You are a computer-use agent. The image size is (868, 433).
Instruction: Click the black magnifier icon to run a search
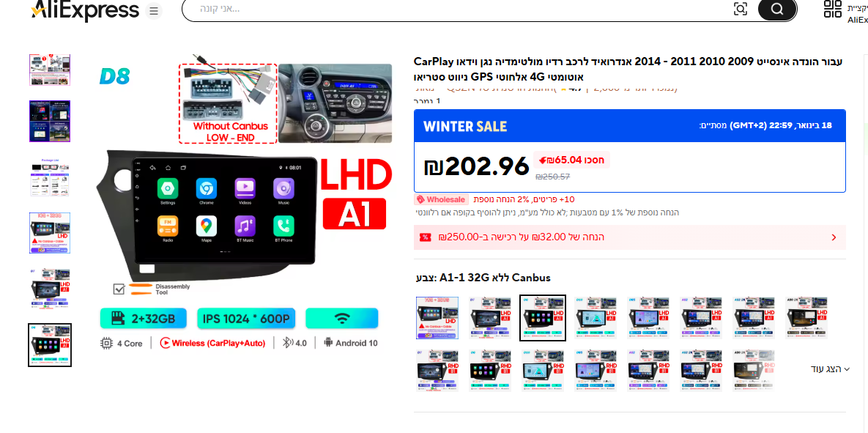tap(776, 10)
